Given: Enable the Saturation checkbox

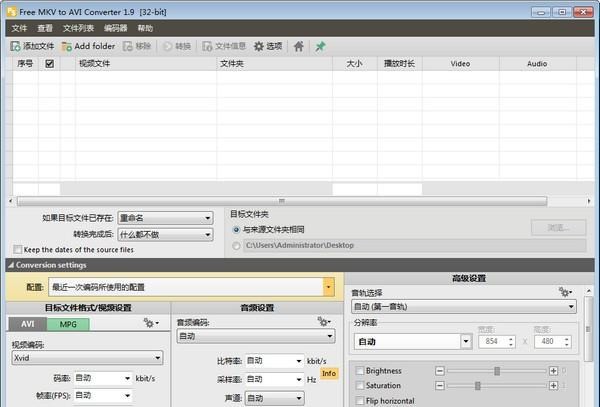Looking at the screenshot, I should [x=360, y=386].
